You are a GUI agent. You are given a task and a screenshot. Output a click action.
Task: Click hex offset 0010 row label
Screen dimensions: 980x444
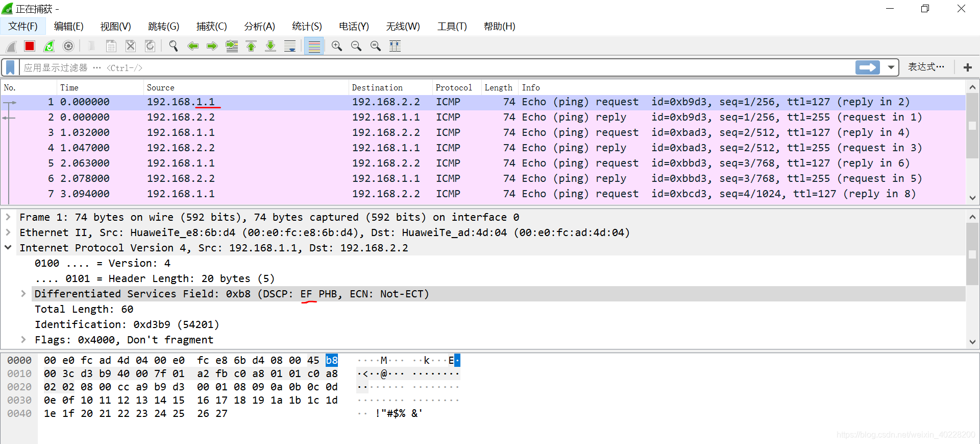click(19, 373)
